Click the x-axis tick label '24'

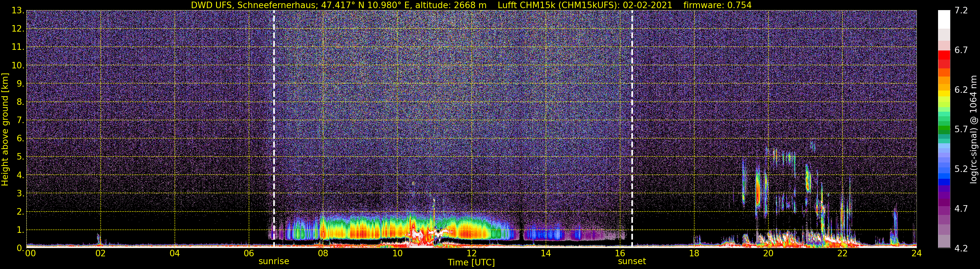click(917, 253)
